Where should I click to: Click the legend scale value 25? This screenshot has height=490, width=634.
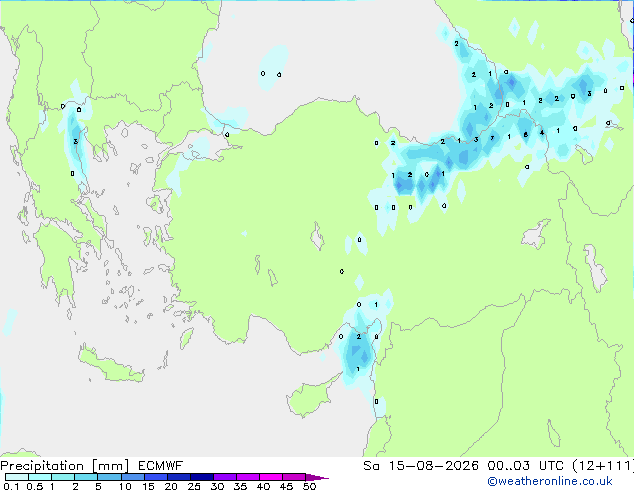(x=194, y=486)
